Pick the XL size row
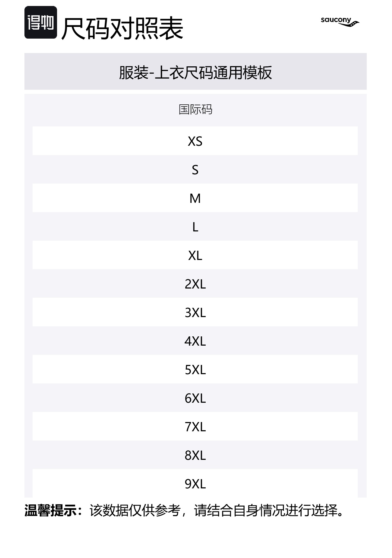The width and height of the screenshot is (392, 558). 195,255
